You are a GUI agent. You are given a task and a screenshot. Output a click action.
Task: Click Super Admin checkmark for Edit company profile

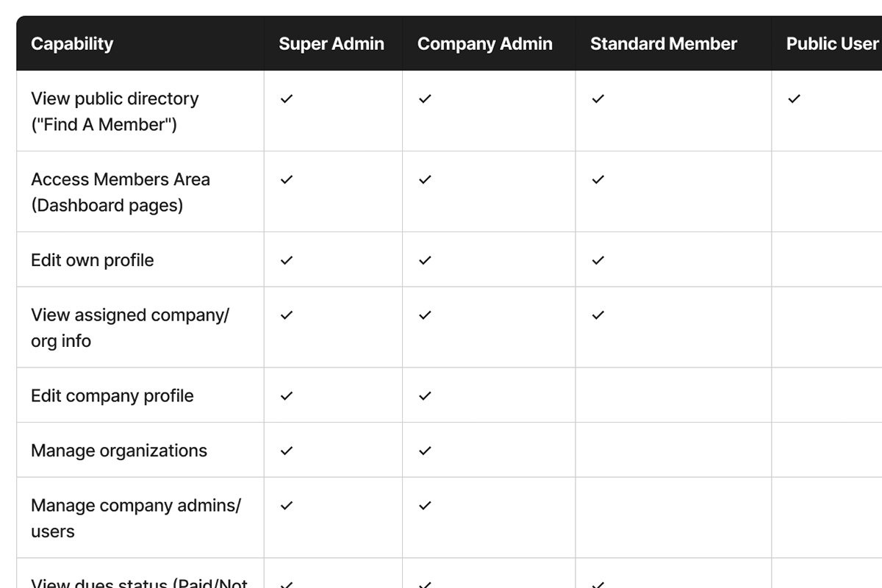pos(287,396)
